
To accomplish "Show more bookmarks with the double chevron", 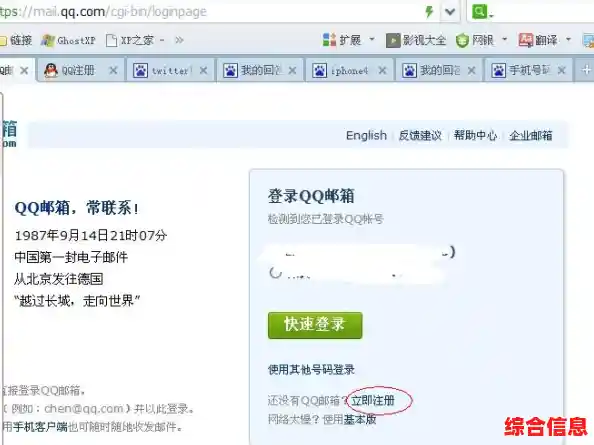I will point(180,40).
